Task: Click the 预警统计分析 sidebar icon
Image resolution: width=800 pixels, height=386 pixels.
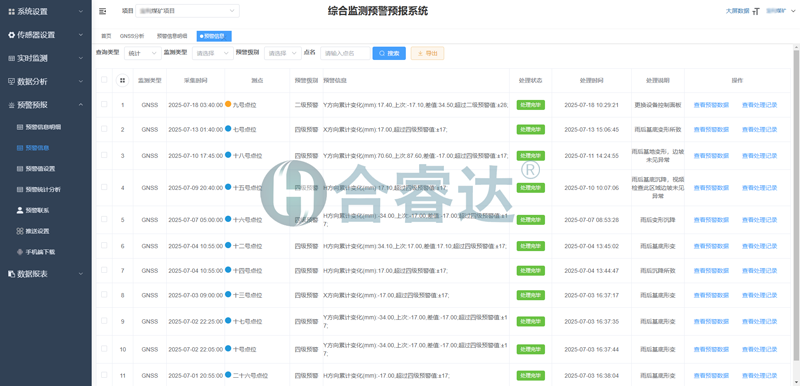Action: coord(20,190)
